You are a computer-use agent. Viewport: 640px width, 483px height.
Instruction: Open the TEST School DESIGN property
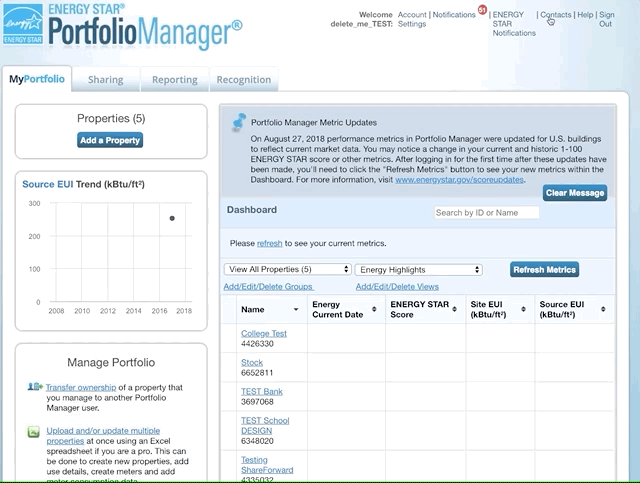pos(265,425)
